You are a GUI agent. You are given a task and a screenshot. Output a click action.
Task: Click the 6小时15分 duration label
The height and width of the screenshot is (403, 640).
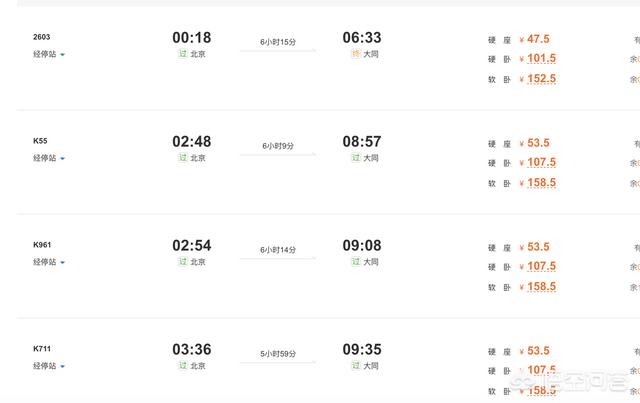(277, 42)
